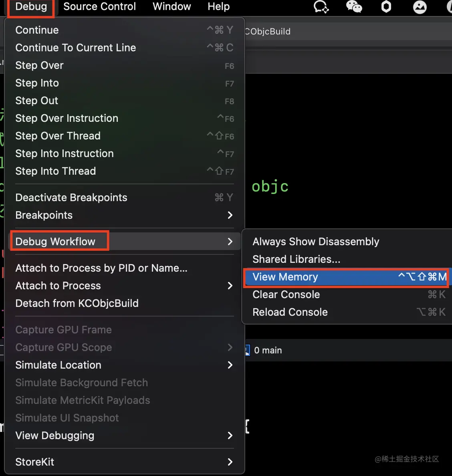Choose Step Over
The height and width of the screenshot is (476, 452).
pyautogui.click(x=125, y=65)
